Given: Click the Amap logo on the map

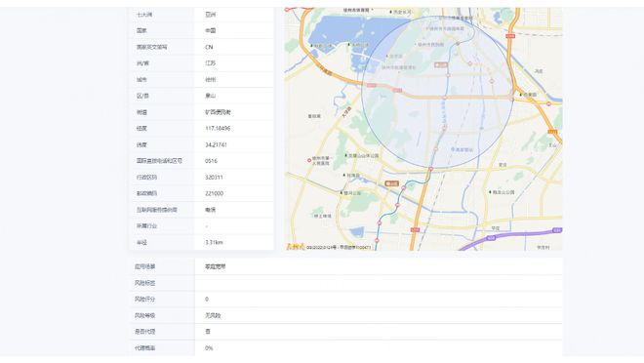Looking at the screenshot, I should (296, 247).
